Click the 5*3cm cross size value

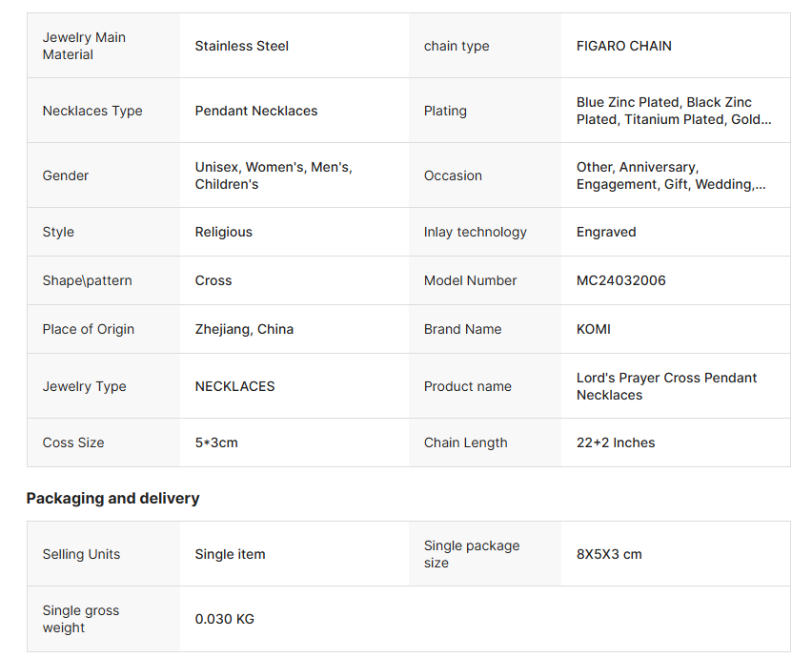pyautogui.click(x=216, y=442)
